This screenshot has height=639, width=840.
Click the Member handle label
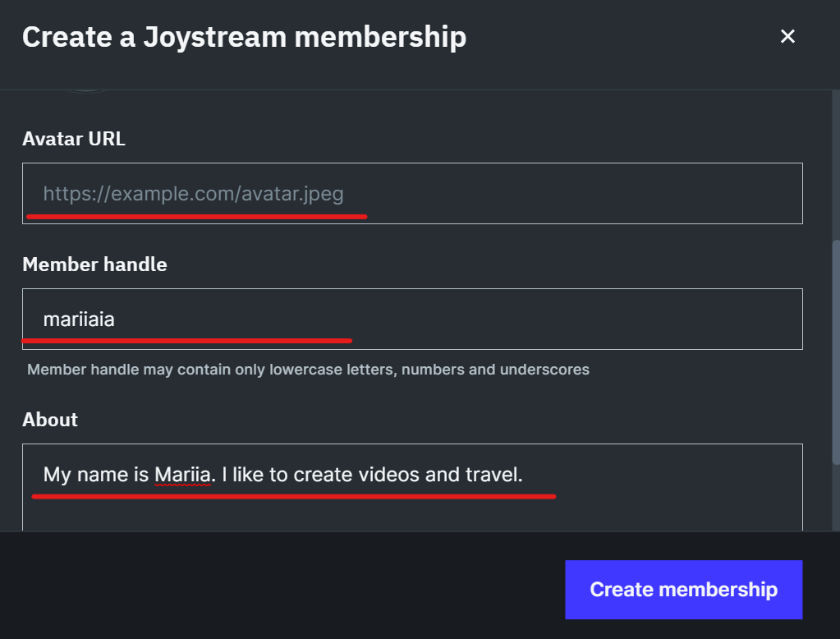94,264
